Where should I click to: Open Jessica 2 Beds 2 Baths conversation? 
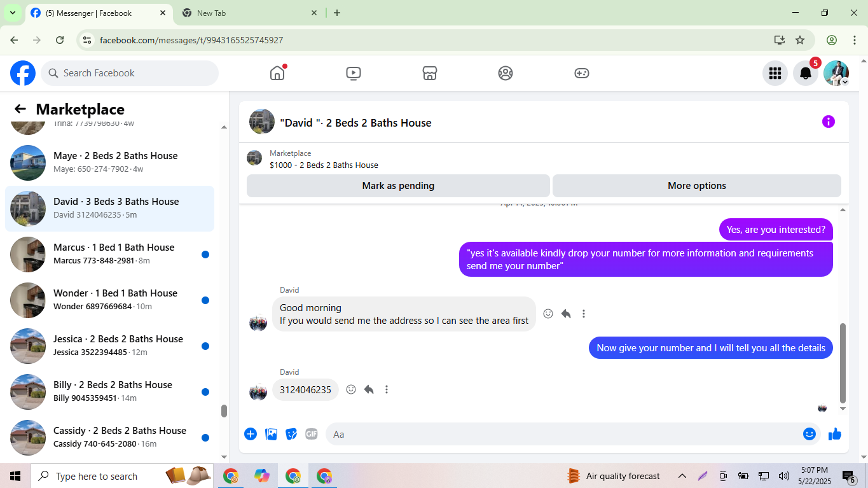click(109, 346)
